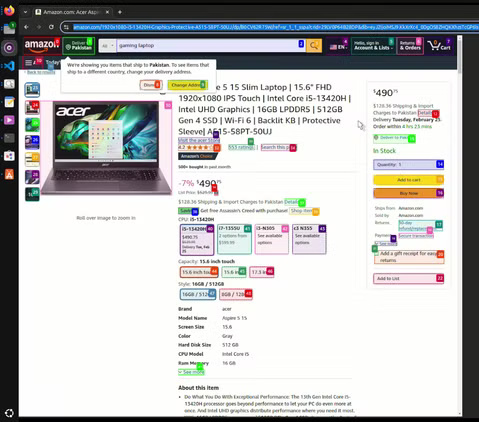Screen dimensions: 479x422
Task: Go forward with the browser forward arrow
Action: [39, 27]
